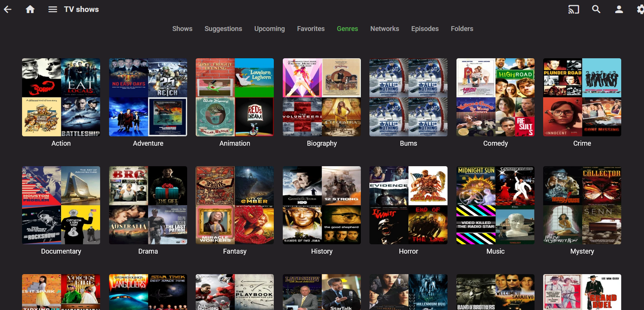Click the Mystery genre label
This screenshot has height=310, width=644.
[x=582, y=251]
